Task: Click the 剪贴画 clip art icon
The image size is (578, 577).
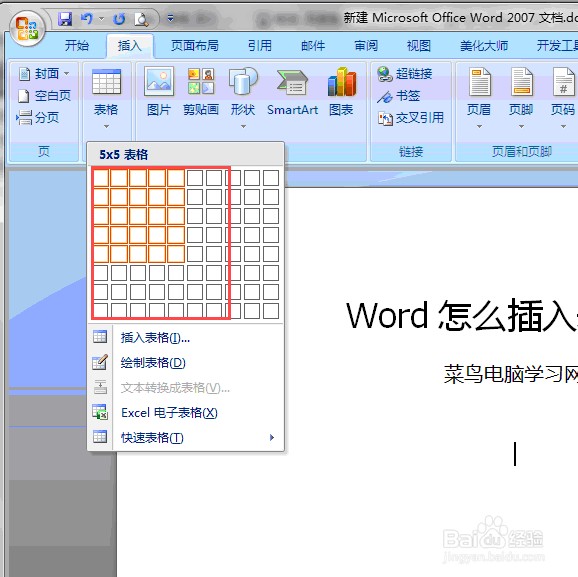Action: [201, 81]
